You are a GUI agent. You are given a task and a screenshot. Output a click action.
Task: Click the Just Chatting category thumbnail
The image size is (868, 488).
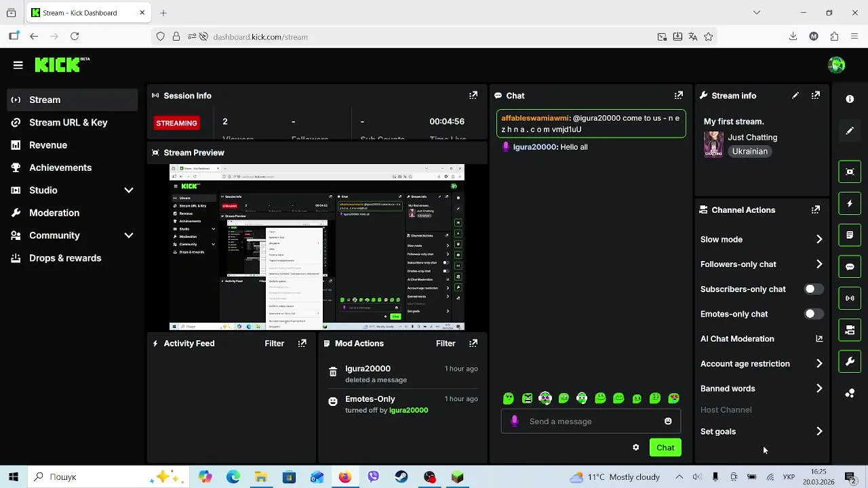click(x=713, y=144)
